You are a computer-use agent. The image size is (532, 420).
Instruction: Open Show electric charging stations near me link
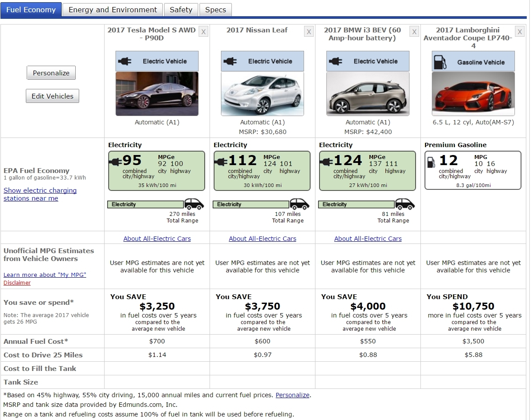point(40,194)
